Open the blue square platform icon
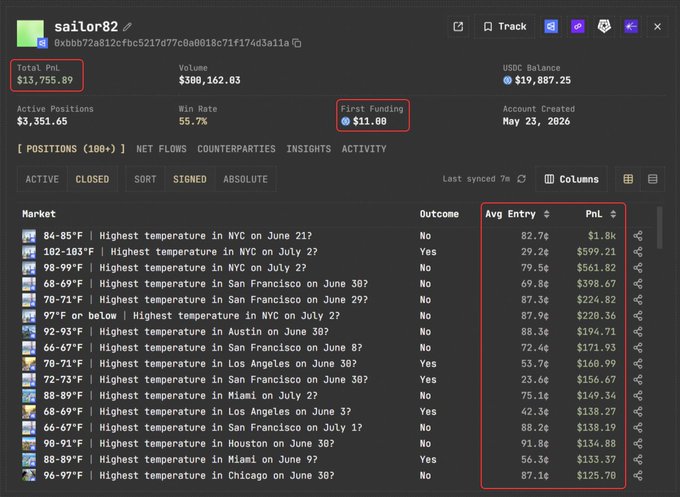Image resolution: width=680 pixels, height=497 pixels. (x=551, y=27)
